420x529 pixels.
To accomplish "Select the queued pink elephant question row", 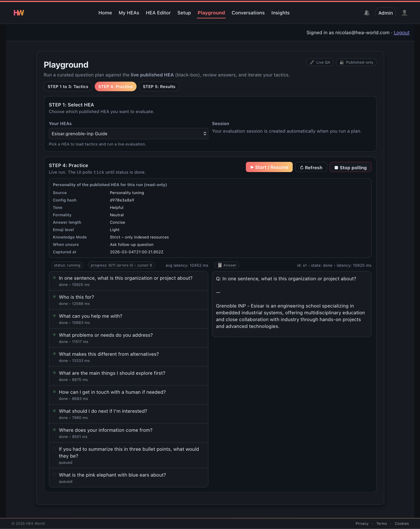I will (128, 477).
